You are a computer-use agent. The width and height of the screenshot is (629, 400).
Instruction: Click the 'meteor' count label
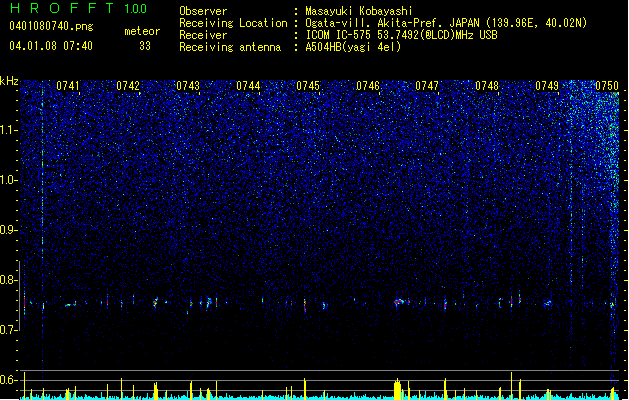(142, 31)
